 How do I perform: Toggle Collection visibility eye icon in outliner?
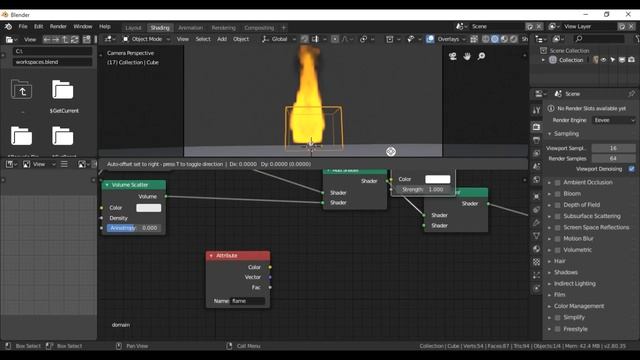603,60
